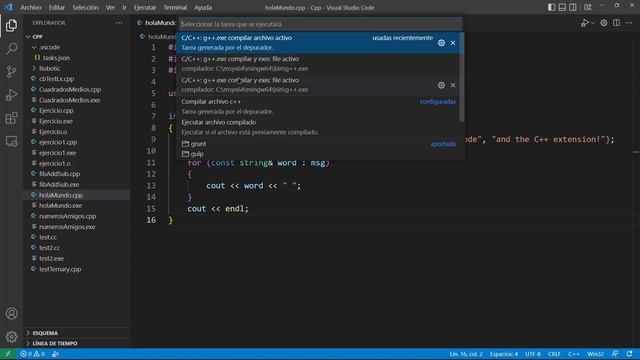Split the editor to the right

616,23
